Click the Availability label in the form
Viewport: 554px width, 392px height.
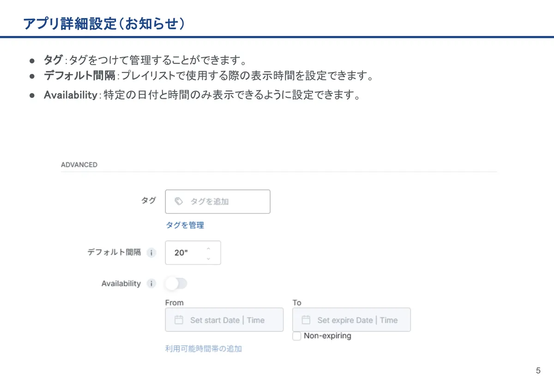click(x=121, y=283)
